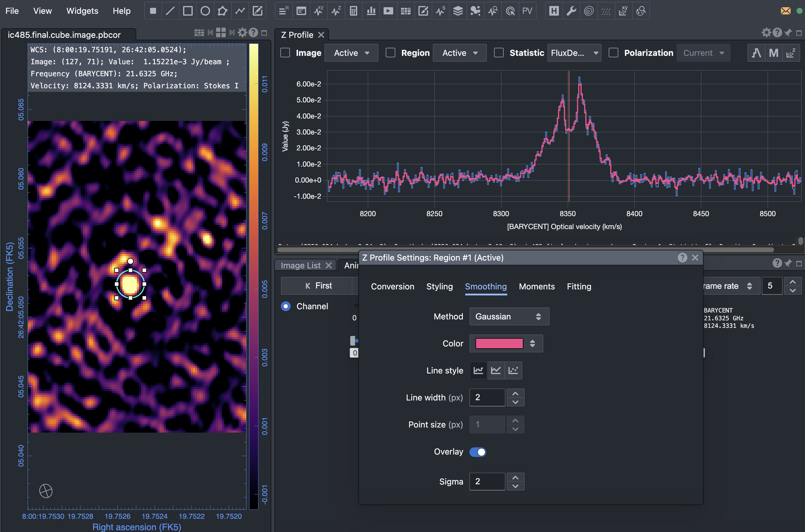805x532 pixels.
Task: Check the Region checkbox
Action: click(x=390, y=53)
